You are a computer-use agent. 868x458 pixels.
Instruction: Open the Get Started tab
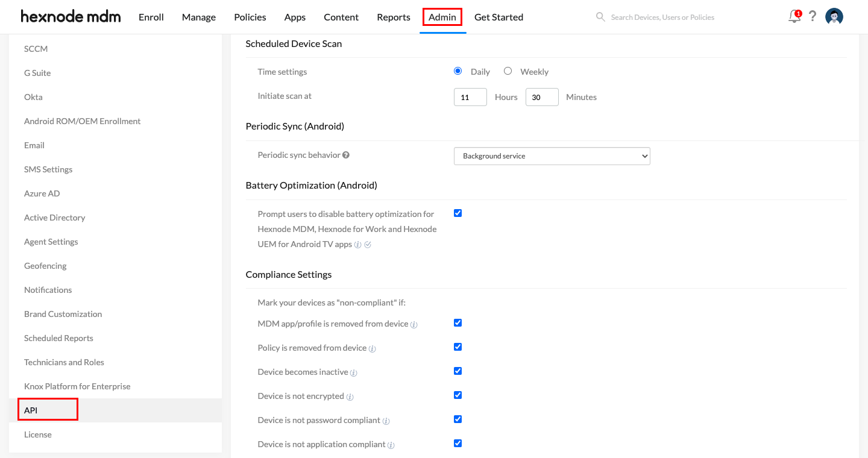tap(498, 17)
